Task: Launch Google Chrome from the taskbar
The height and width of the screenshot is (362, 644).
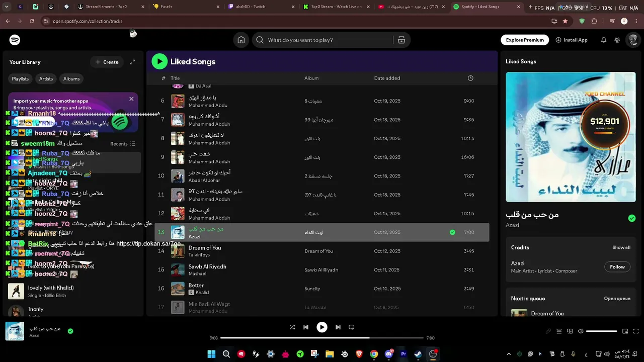Action: tap(374, 354)
